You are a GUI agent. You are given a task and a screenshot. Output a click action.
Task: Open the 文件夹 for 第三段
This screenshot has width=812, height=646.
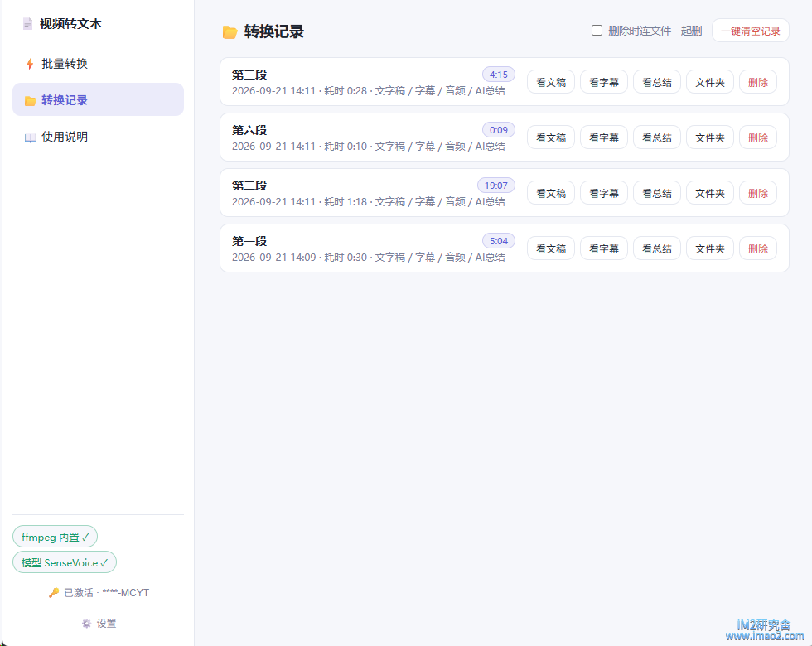click(x=710, y=82)
